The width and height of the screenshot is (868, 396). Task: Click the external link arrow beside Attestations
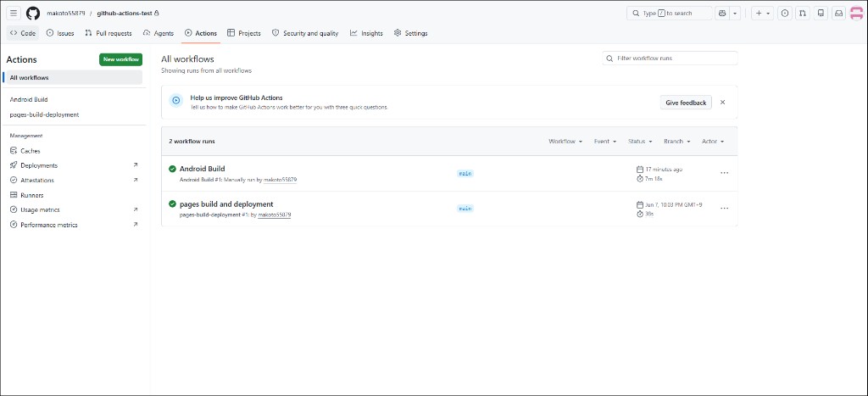pos(136,180)
